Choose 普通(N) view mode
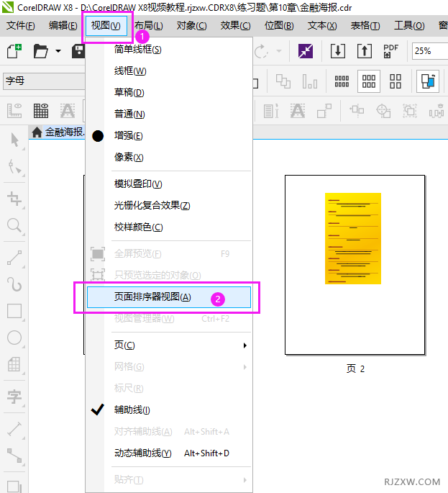The width and height of the screenshot is (448, 493). 169,114
